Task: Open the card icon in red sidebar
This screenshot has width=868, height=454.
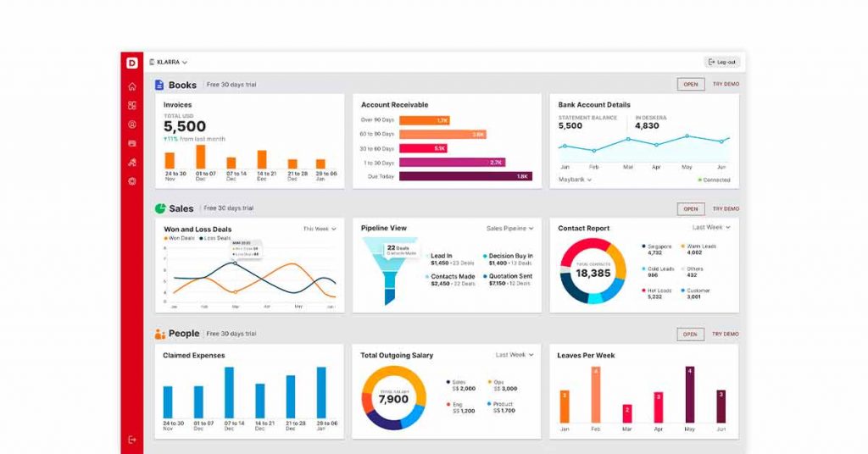Action: pyautogui.click(x=131, y=143)
